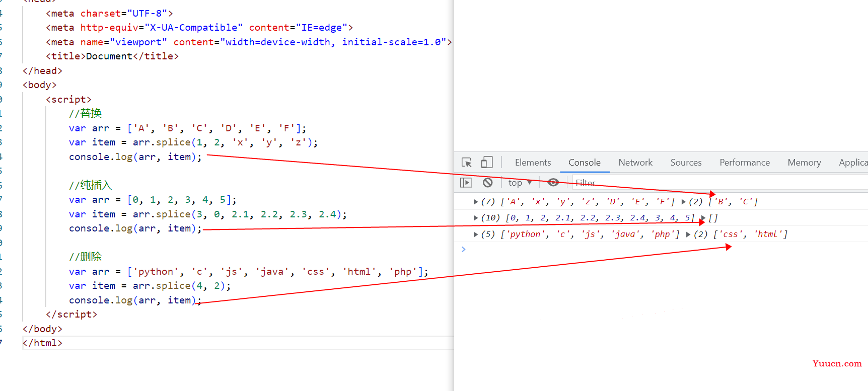Click the <title>Document</title> line

point(112,56)
